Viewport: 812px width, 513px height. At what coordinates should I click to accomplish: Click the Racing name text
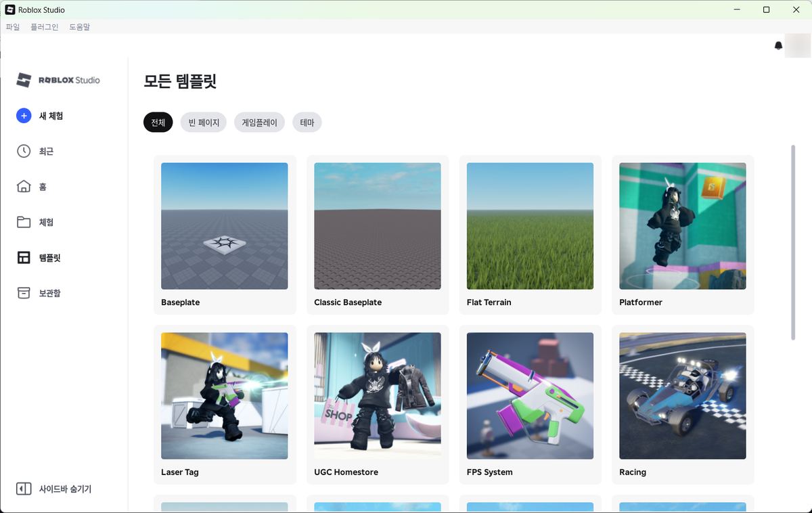[633, 472]
